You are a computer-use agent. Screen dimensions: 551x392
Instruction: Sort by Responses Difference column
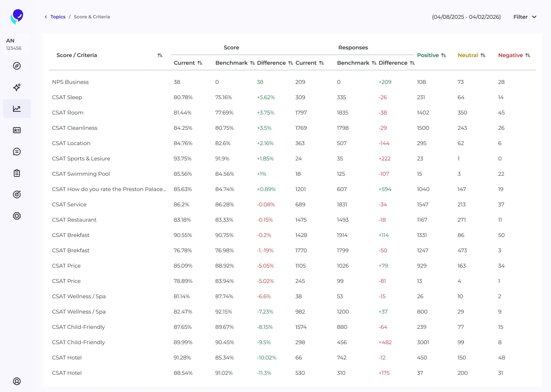click(412, 63)
